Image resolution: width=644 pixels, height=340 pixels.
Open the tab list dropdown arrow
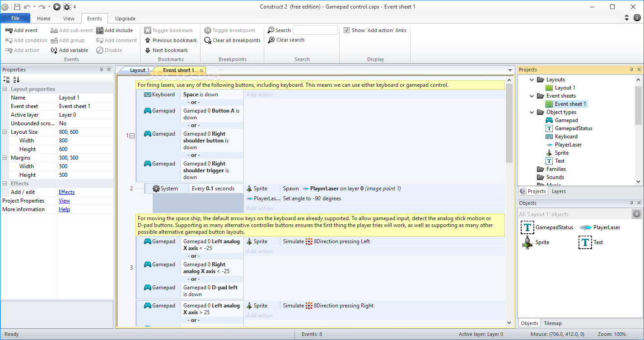pos(510,70)
